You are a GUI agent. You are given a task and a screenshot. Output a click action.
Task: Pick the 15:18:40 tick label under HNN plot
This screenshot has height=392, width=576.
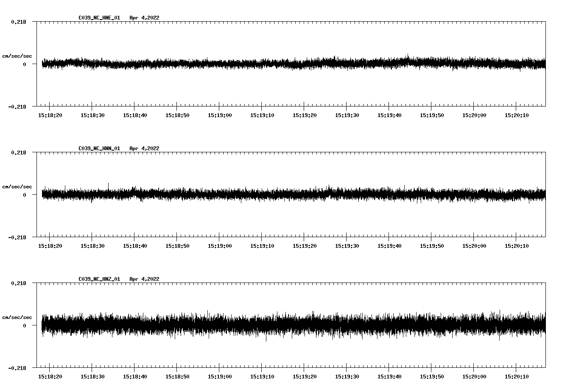point(135,246)
